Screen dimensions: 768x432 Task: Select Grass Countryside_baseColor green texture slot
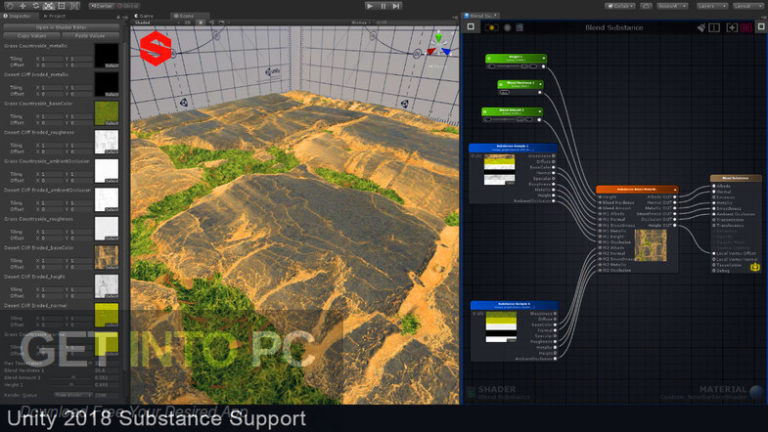pos(106,113)
